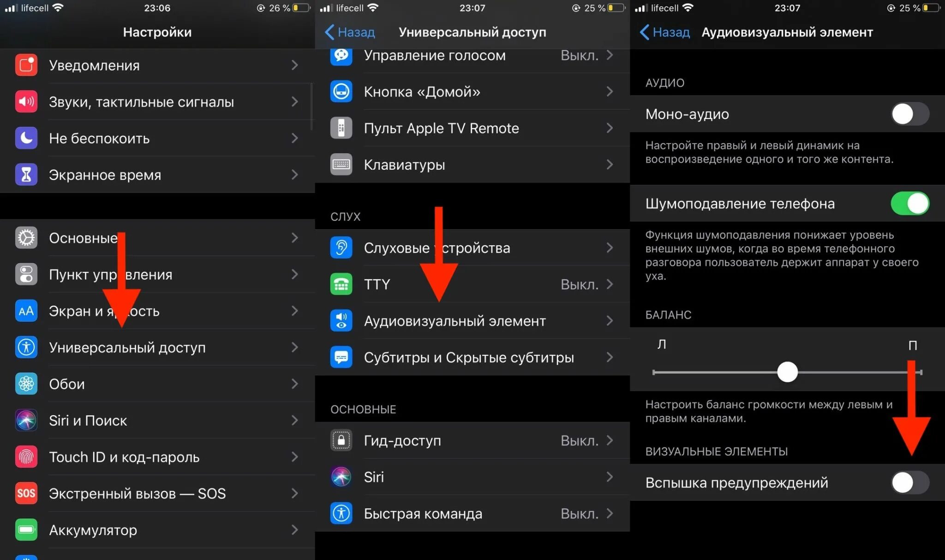The height and width of the screenshot is (560, 945).
Task: Open the Клавиатуры row chevron
Action: coord(610,165)
